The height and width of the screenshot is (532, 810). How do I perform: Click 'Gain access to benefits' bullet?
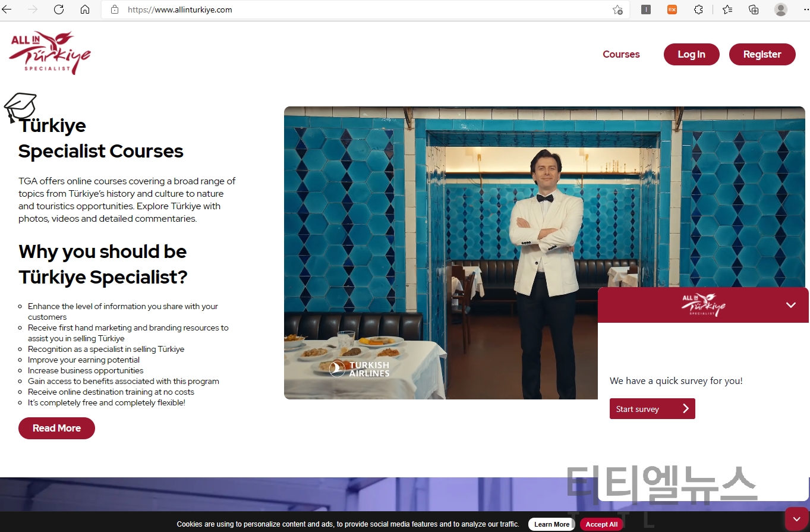pyautogui.click(x=124, y=381)
